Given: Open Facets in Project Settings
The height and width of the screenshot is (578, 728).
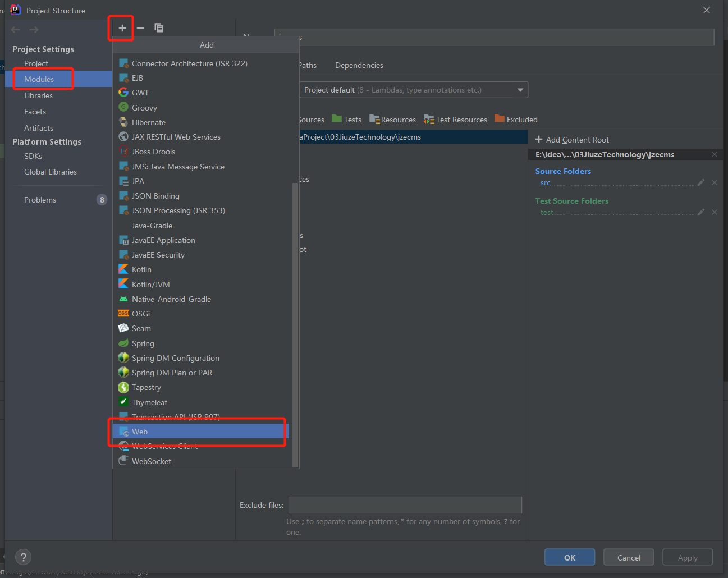Looking at the screenshot, I should [x=59, y=112].
